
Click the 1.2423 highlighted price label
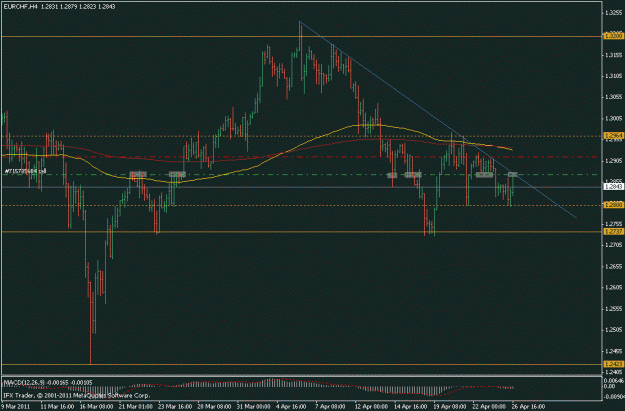point(613,364)
